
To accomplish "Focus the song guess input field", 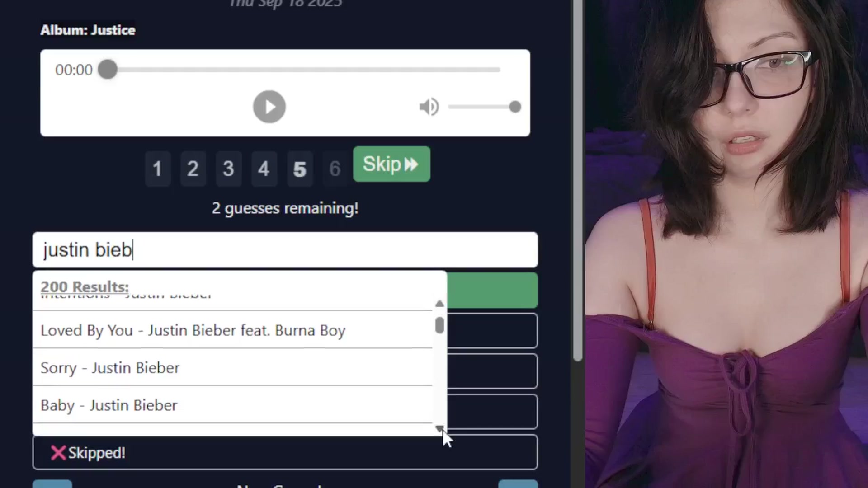I will tap(285, 250).
